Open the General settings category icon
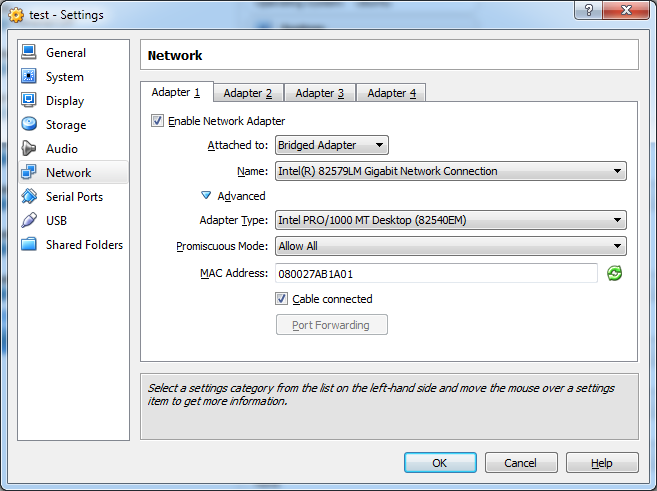657x491 pixels. (x=28, y=53)
